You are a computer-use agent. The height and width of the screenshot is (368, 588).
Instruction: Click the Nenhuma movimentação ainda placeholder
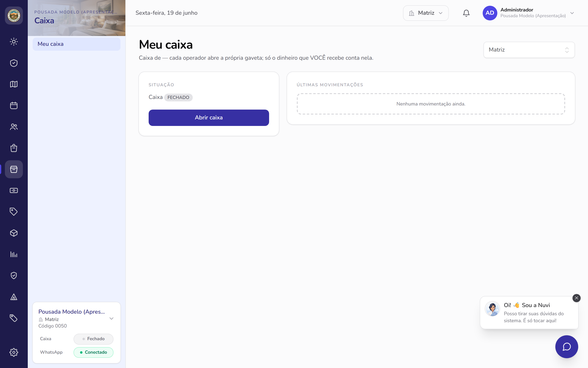431,104
